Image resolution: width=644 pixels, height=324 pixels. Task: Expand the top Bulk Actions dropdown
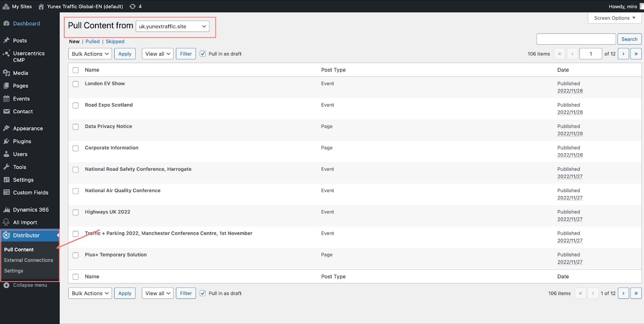[90, 54]
